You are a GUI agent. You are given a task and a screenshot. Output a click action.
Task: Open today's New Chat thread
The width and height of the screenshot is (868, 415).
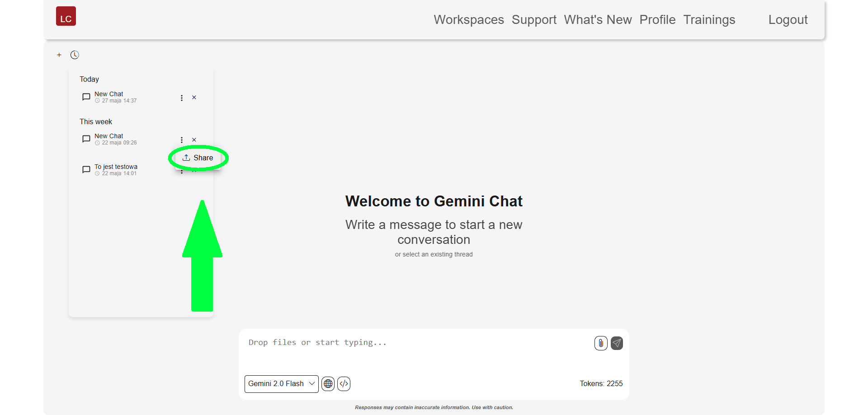click(x=115, y=97)
